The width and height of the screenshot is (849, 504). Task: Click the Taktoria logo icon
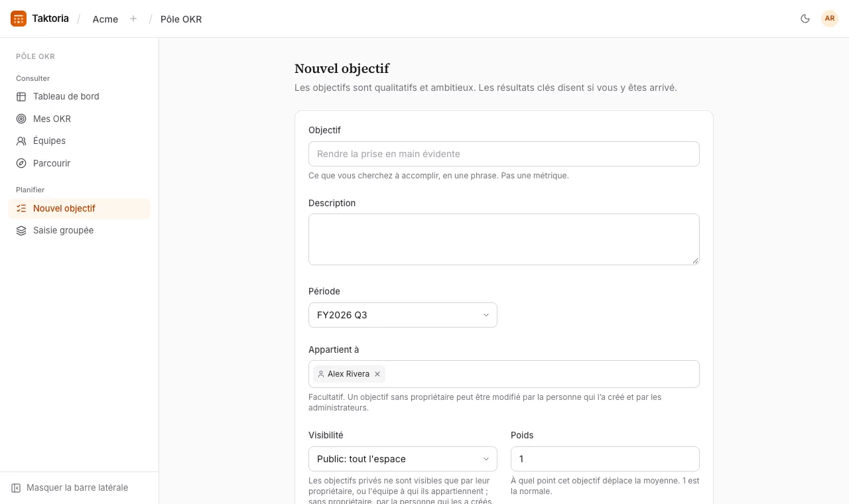pos(19,19)
